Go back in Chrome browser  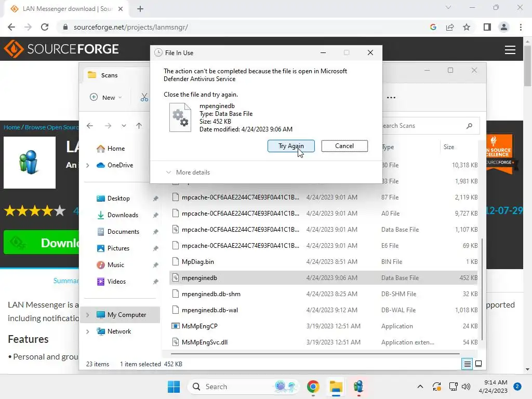coord(11,27)
